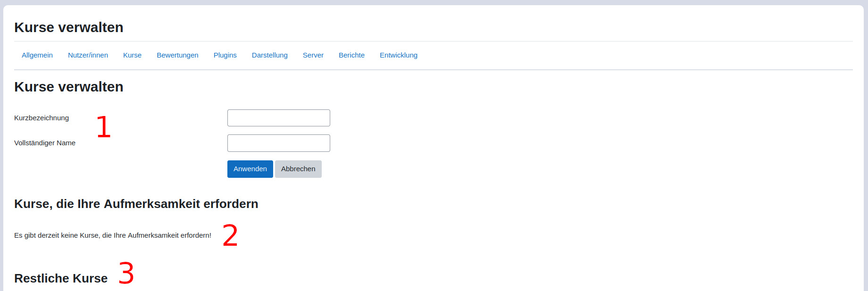Open the Plugins tab
The image size is (868, 291).
coord(225,55)
